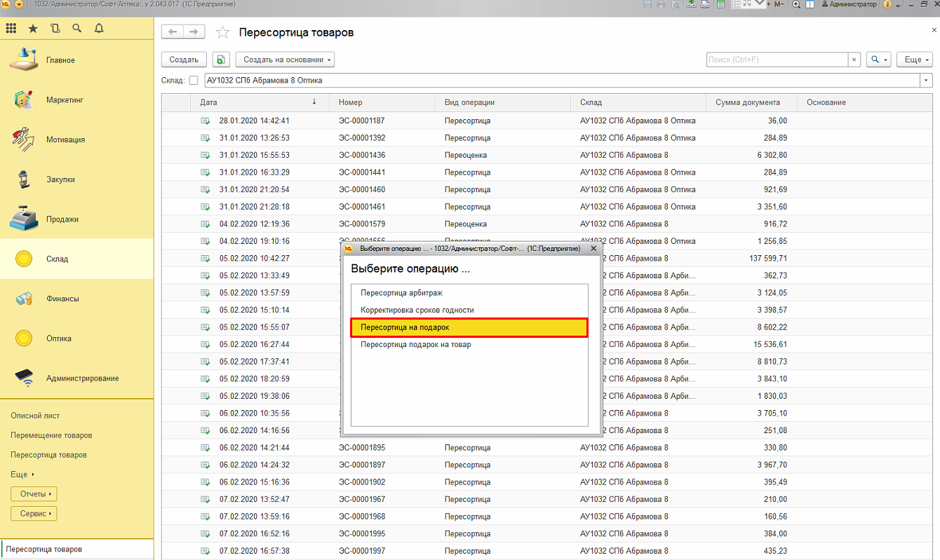This screenshot has height=560, width=940.
Task: Click the Поиск search input field
Action: [x=777, y=60]
